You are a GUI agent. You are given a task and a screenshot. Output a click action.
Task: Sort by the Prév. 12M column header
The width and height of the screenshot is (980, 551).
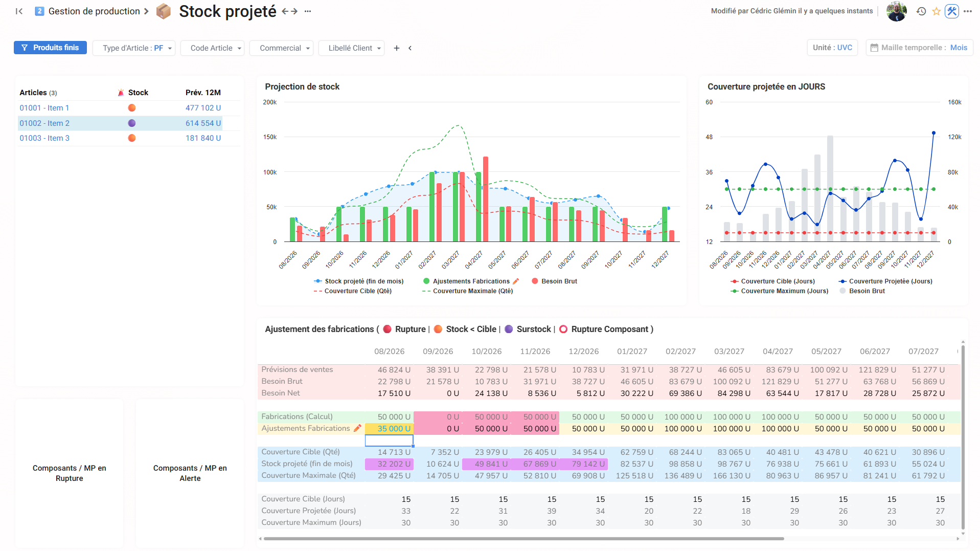pyautogui.click(x=203, y=93)
